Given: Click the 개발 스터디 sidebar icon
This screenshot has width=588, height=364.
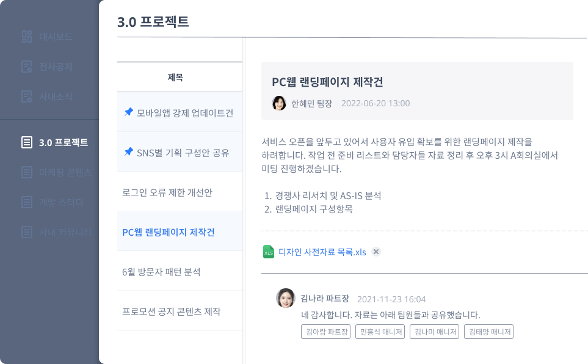Looking at the screenshot, I should pos(26,202).
